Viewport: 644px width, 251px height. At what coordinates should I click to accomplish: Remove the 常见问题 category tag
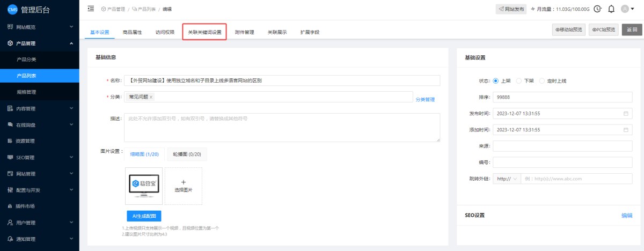coord(151,97)
